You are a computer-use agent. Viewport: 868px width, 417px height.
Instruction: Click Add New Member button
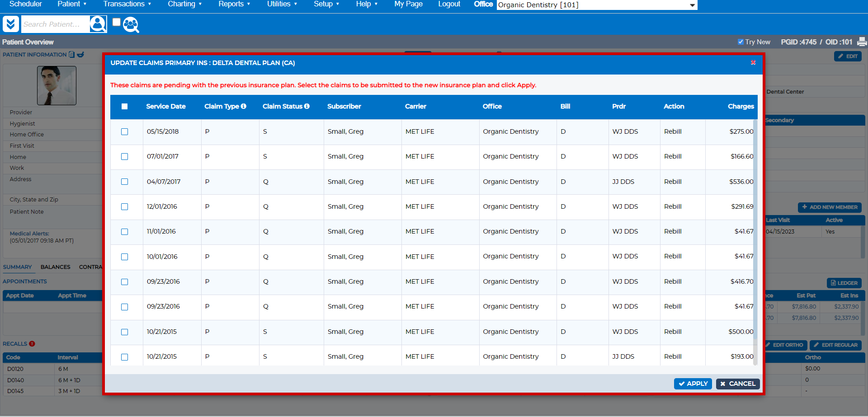click(830, 207)
